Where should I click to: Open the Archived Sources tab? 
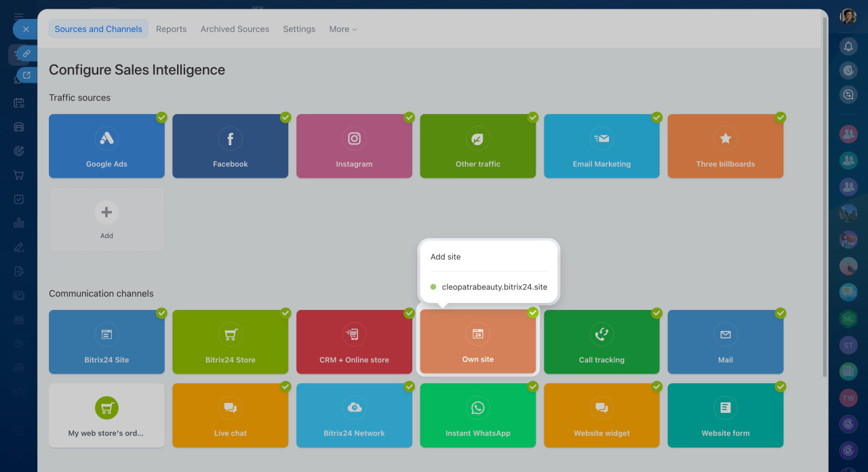[x=235, y=29]
